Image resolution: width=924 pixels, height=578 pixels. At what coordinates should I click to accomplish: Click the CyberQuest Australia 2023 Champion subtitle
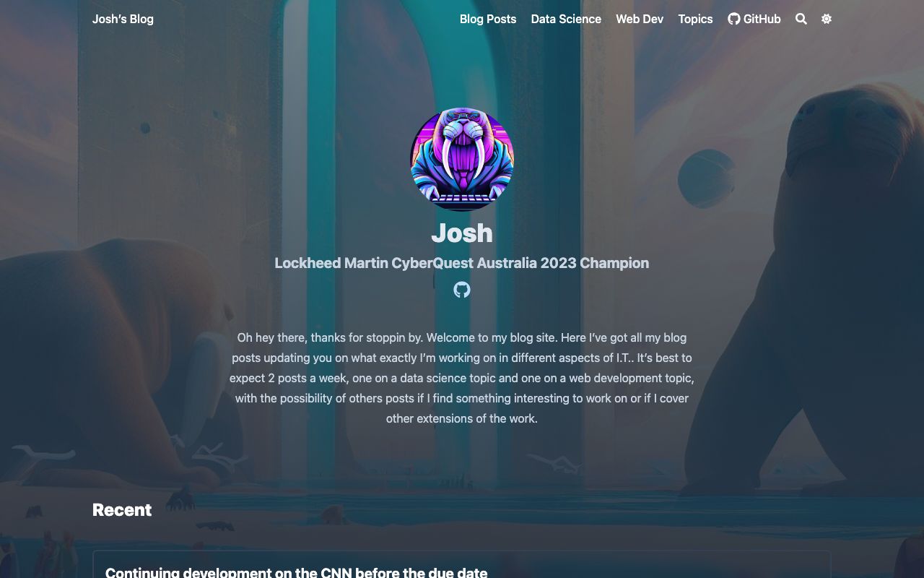pos(462,263)
